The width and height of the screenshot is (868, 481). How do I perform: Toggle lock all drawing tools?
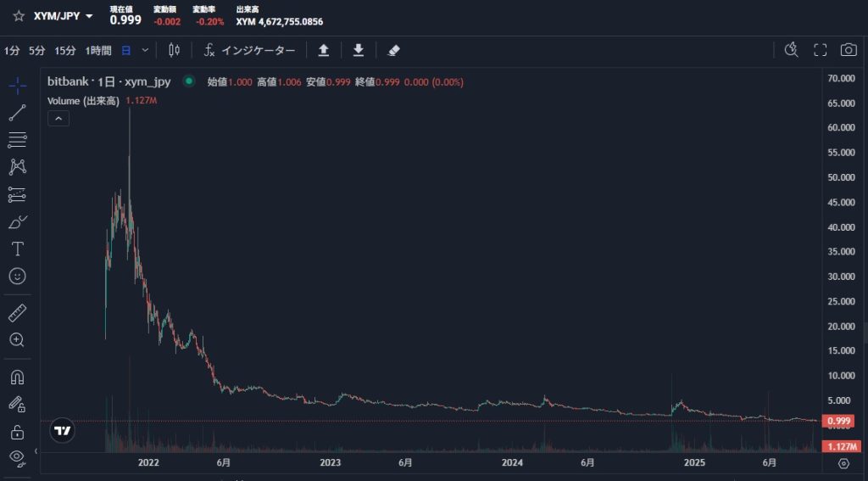[x=17, y=431]
